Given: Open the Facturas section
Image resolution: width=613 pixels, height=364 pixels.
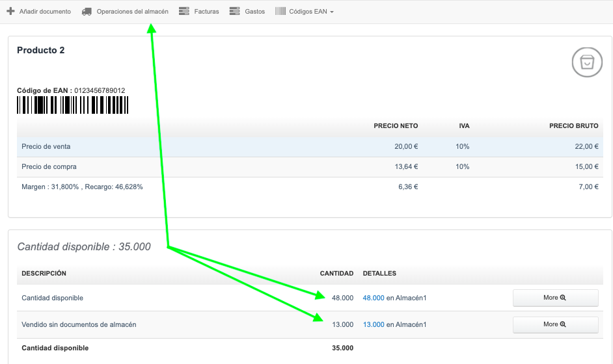Looking at the screenshot, I should 206,12.
